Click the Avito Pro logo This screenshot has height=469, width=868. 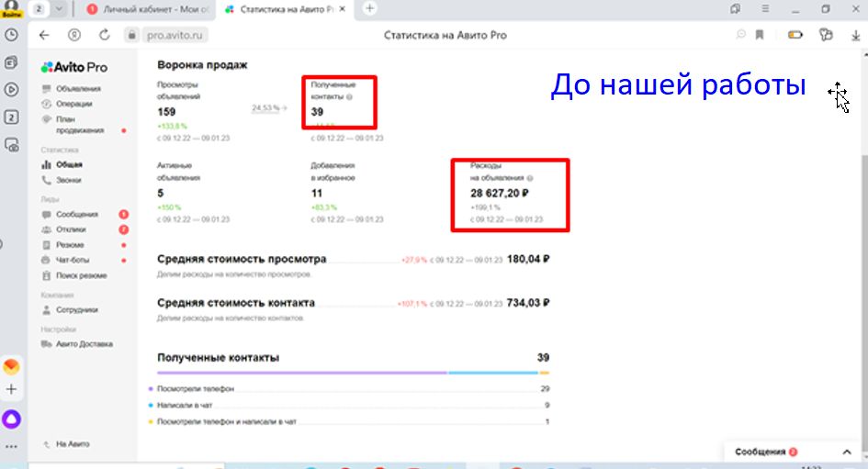(x=74, y=67)
